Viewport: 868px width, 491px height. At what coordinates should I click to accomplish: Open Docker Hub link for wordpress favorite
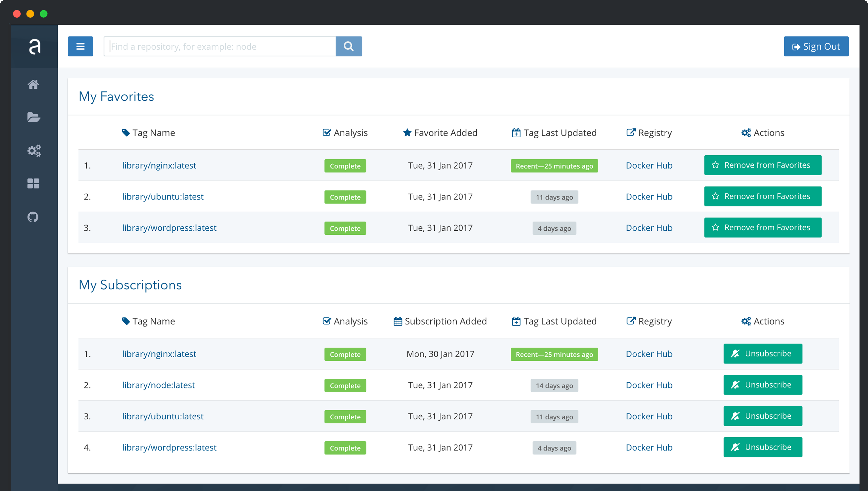coord(649,228)
